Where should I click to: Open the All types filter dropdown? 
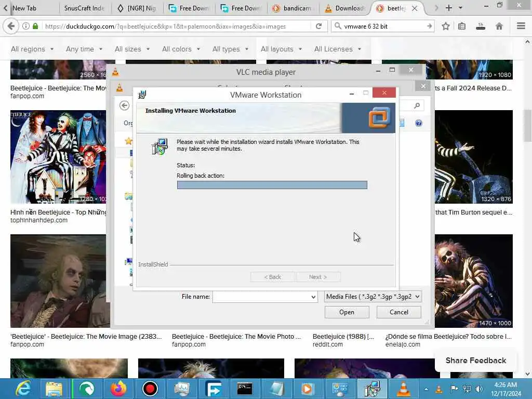(x=230, y=49)
